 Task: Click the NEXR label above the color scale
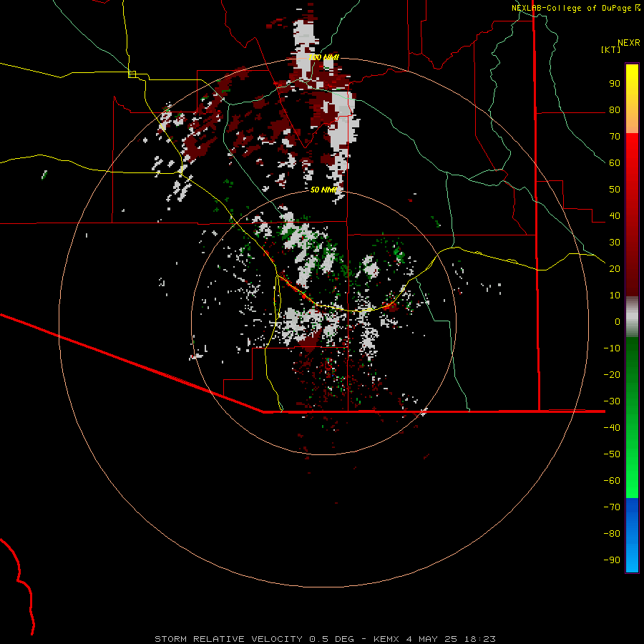click(x=629, y=43)
